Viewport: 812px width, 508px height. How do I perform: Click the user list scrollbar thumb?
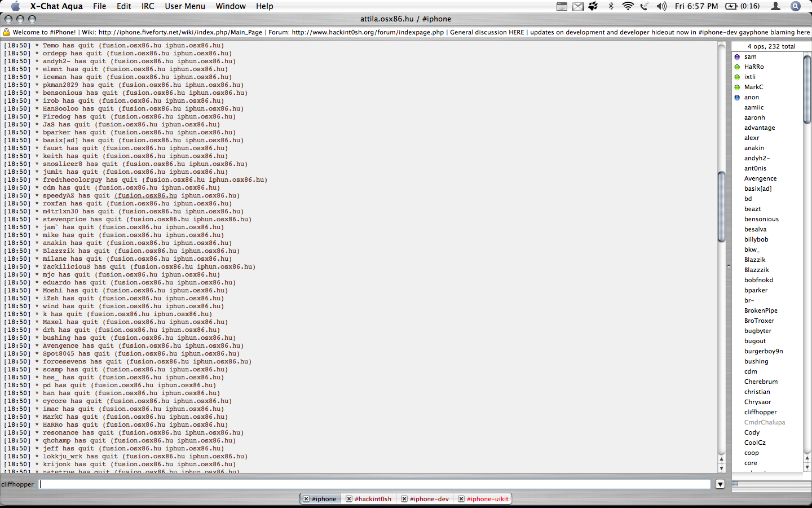807,89
